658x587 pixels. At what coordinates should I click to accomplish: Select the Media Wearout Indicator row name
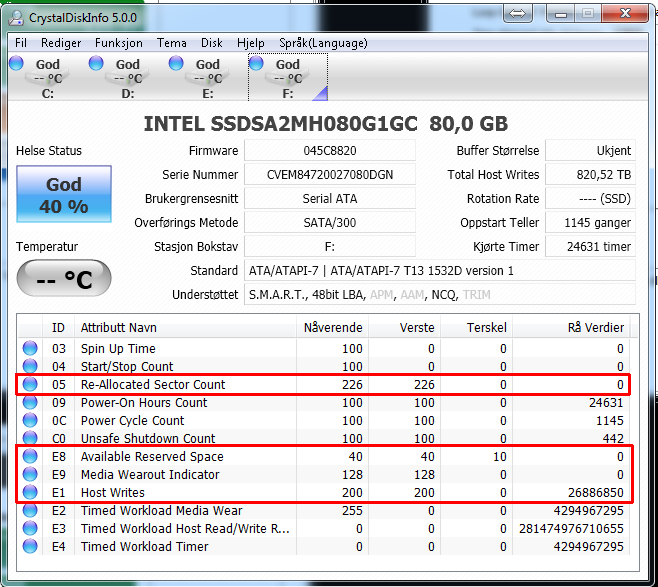150,475
